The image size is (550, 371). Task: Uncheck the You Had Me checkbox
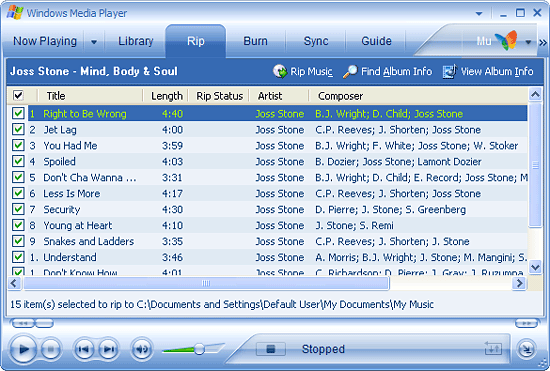(x=18, y=145)
